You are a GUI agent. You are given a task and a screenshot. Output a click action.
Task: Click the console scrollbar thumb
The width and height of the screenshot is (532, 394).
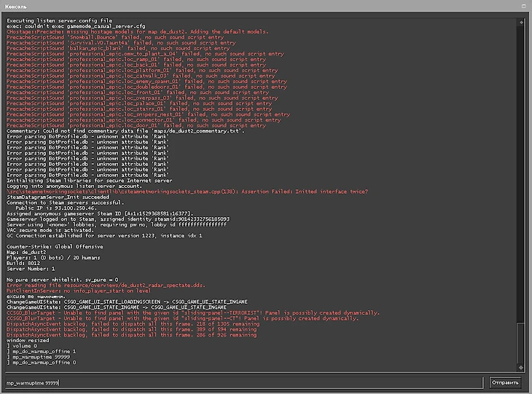pyautogui.click(x=520, y=342)
